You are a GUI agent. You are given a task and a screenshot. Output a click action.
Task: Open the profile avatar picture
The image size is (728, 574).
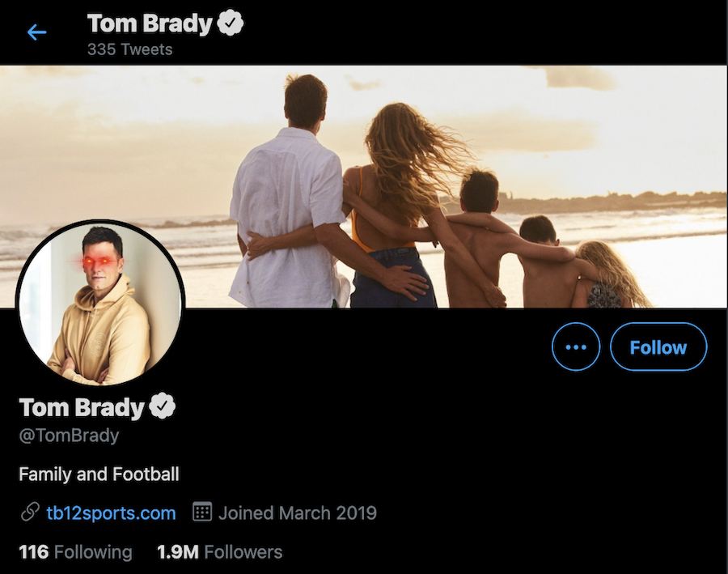point(100,304)
